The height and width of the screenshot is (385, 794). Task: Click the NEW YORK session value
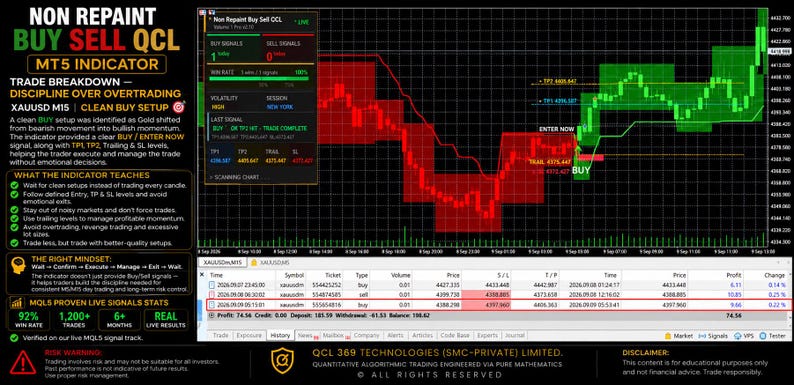point(280,107)
